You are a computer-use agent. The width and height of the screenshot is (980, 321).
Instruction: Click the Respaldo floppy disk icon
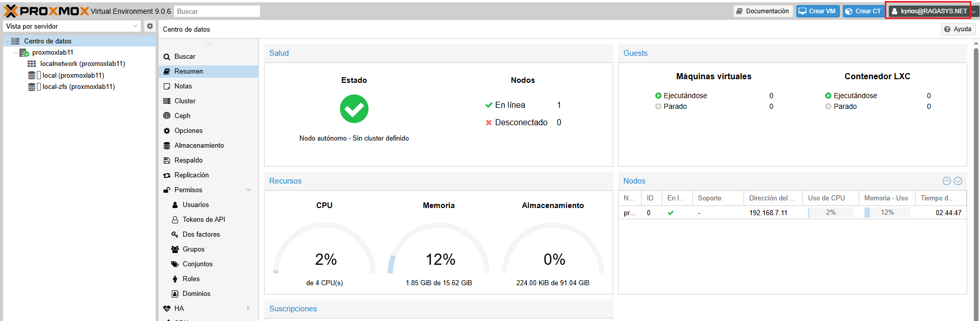coord(167,161)
